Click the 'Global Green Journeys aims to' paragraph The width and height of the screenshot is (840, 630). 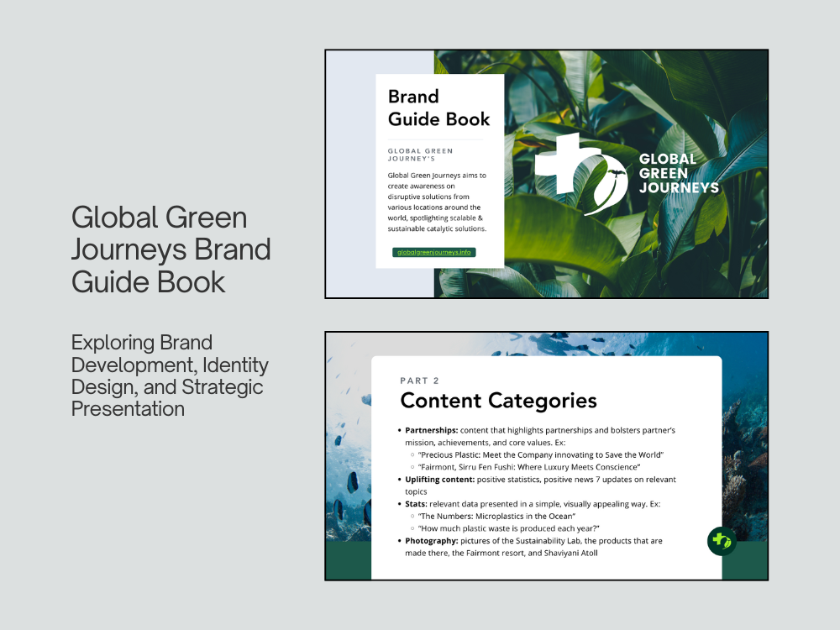point(437,202)
